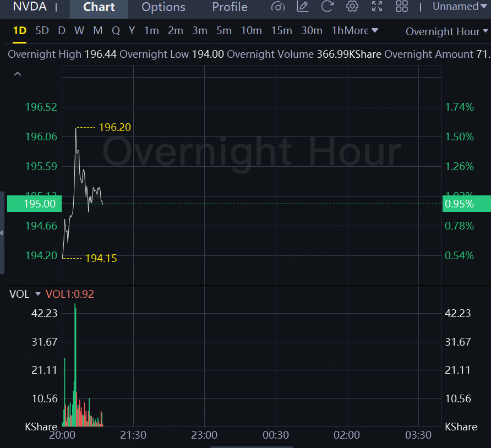Select the 15m interval

pyautogui.click(x=282, y=31)
